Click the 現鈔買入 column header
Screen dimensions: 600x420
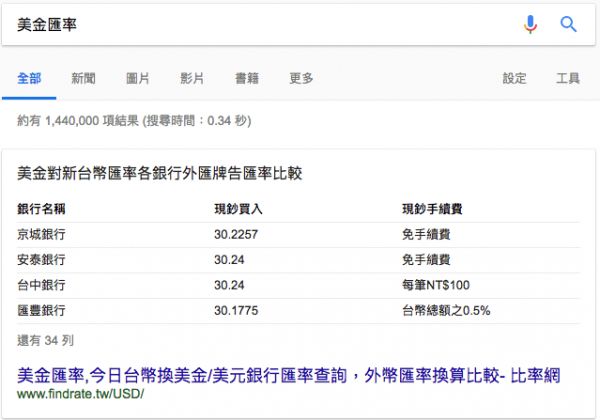pos(238,209)
